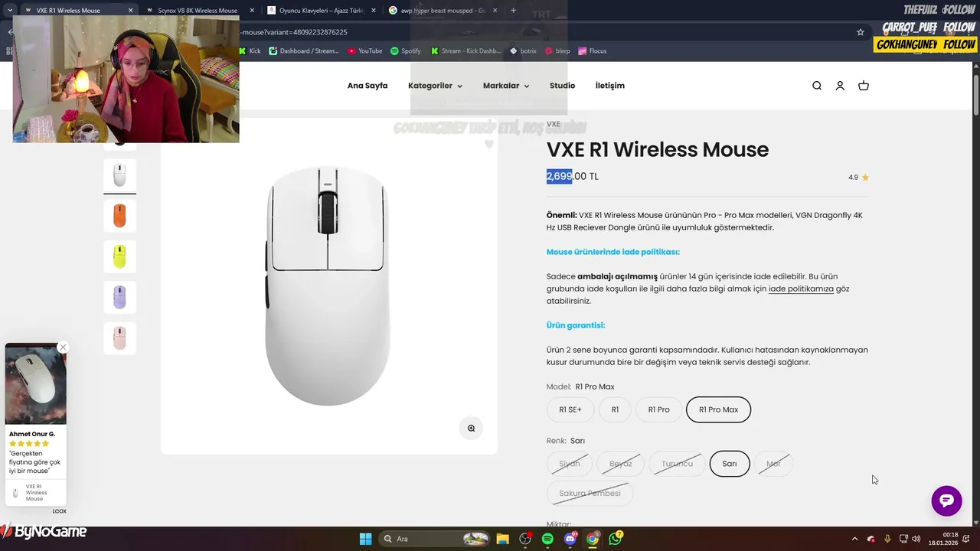The width and height of the screenshot is (980, 551).
Task: Expand the Kategoriler dropdown menu
Action: [x=435, y=86]
